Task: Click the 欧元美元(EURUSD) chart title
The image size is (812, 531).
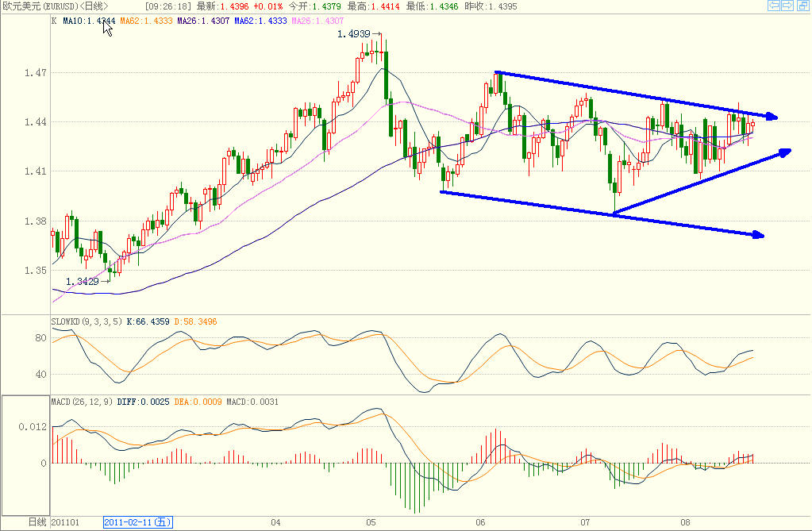Action: point(40,6)
